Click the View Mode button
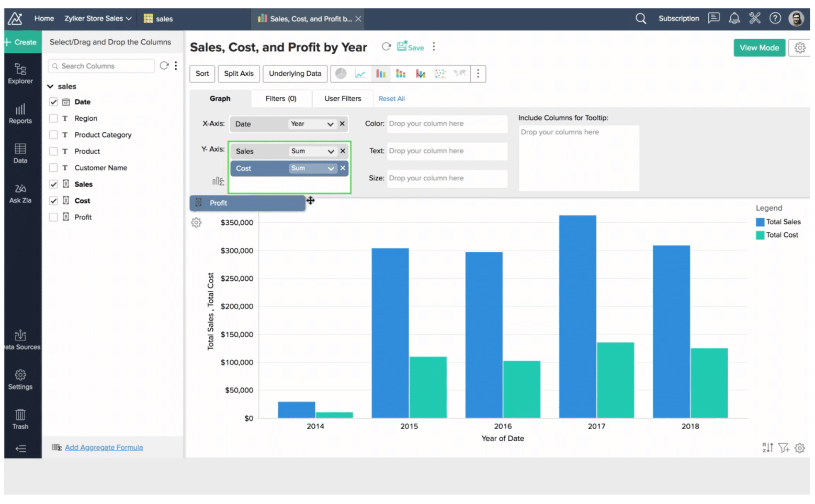 [x=759, y=48]
